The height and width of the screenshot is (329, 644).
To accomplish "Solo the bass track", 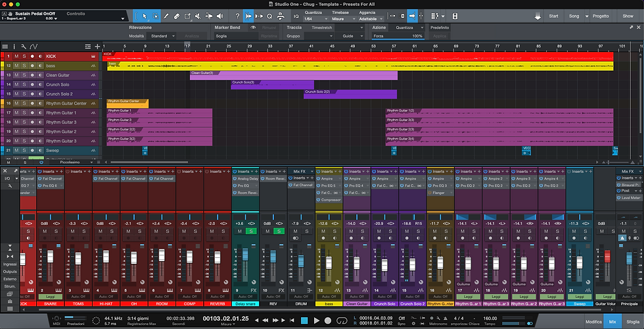I will point(24,66).
